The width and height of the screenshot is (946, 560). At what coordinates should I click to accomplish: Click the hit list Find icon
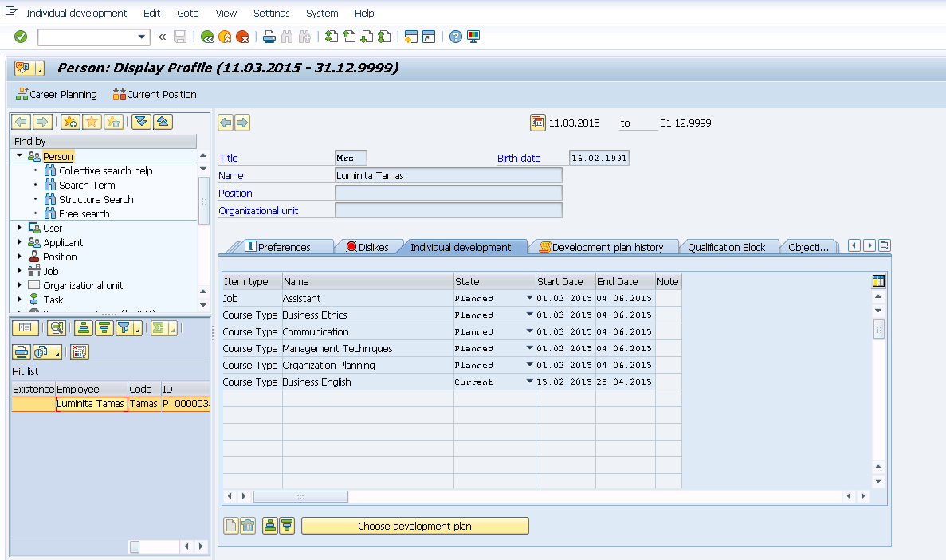pyautogui.click(x=56, y=328)
